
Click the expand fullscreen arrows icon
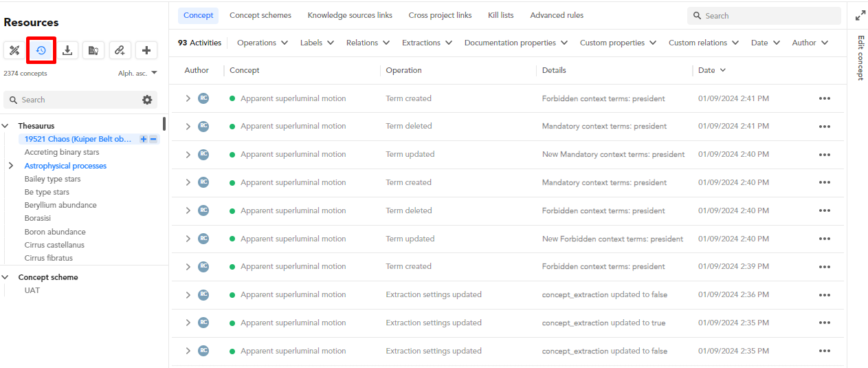pos(860,15)
